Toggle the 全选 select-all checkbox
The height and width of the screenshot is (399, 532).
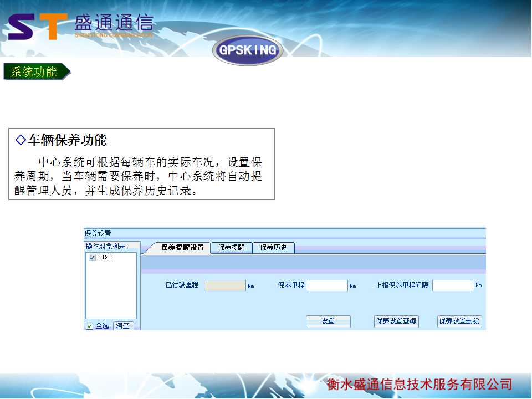pyautogui.click(x=89, y=326)
